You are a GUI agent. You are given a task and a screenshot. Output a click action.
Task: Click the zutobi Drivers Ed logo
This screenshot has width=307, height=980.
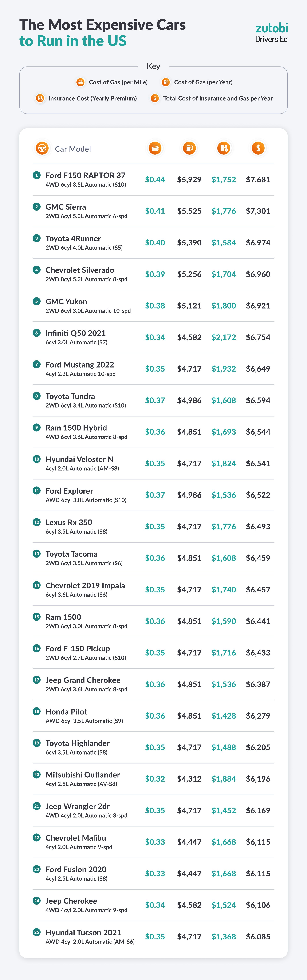271,33
